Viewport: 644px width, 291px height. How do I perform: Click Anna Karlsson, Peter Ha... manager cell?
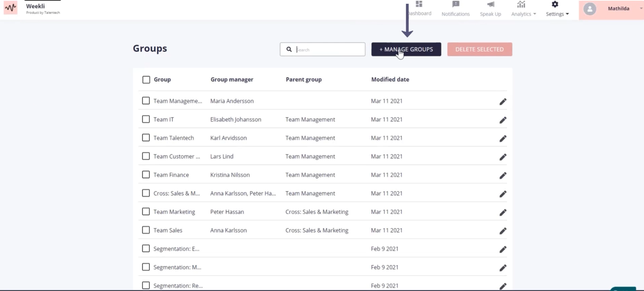pos(243,193)
